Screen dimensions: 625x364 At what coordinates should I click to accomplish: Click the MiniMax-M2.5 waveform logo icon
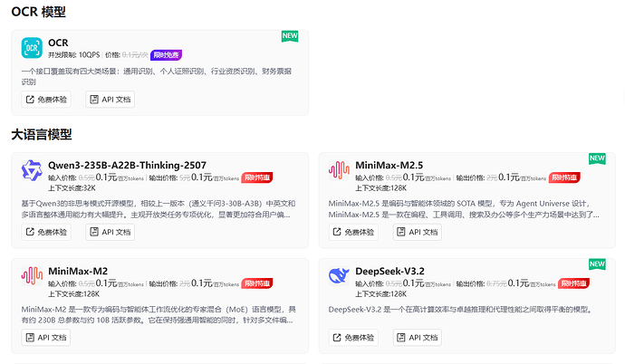click(x=339, y=170)
